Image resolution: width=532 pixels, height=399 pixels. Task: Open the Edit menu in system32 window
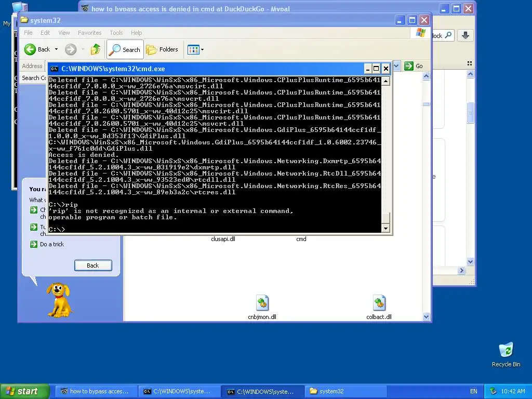[x=45, y=33]
